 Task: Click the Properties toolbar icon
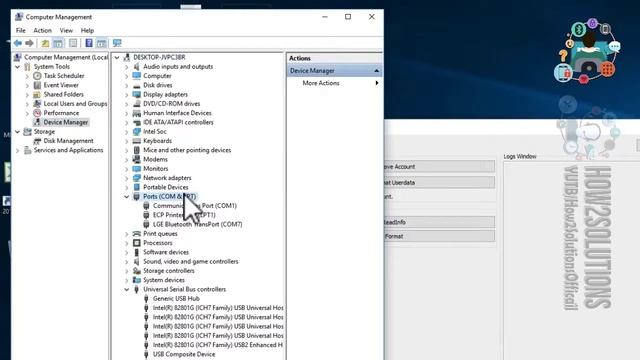73,43
